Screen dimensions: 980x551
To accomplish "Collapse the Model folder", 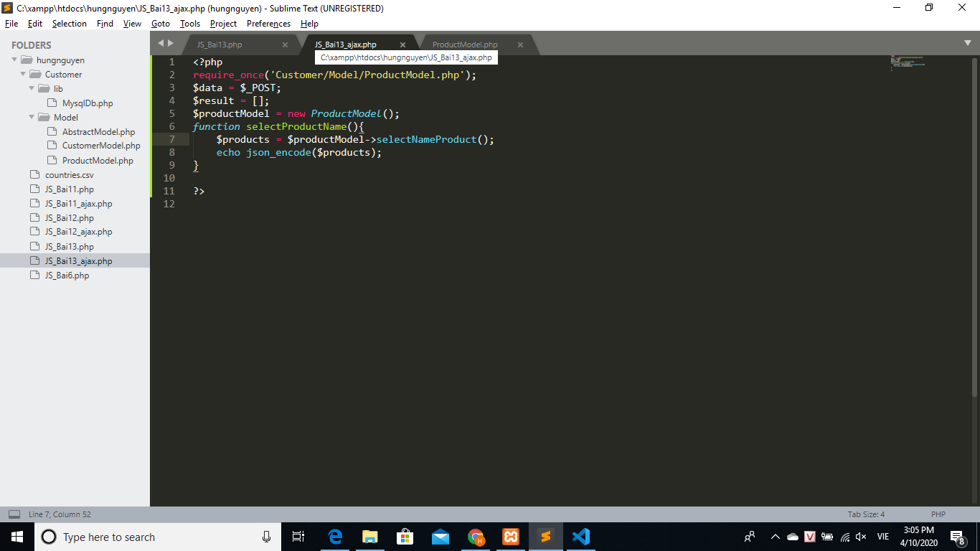I will [32, 118].
